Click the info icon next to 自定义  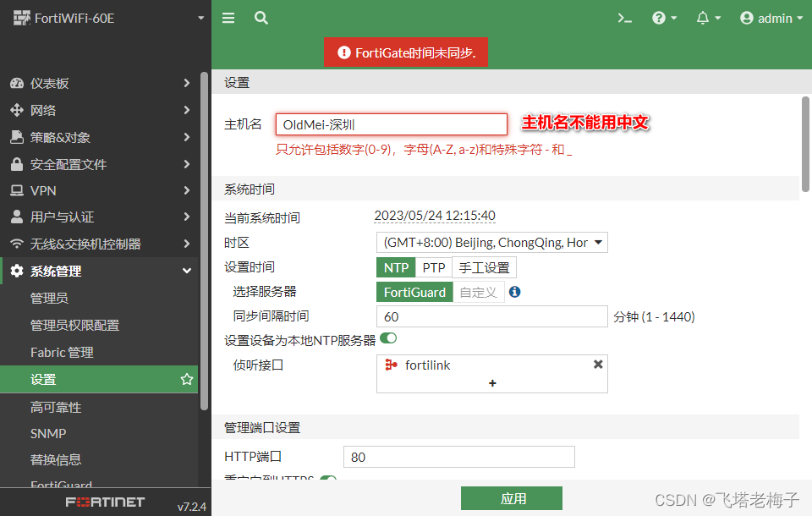pos(515,292)
